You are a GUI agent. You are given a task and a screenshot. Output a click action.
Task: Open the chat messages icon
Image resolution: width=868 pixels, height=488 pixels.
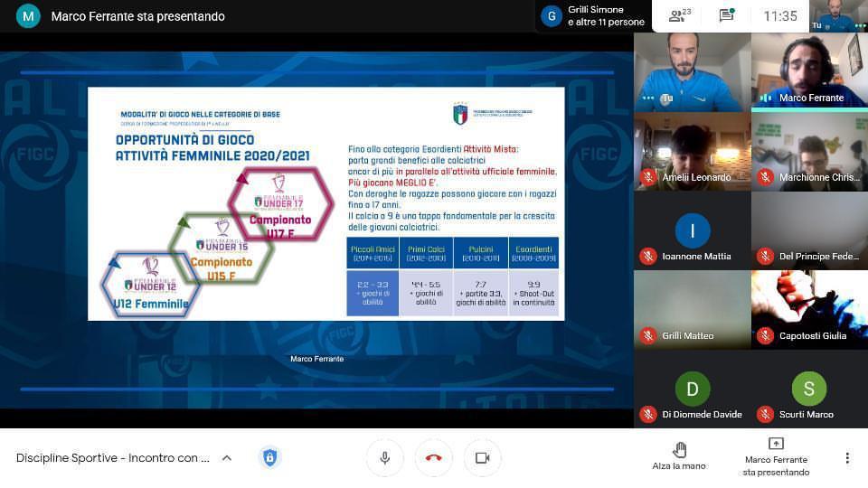pos(726,15)
